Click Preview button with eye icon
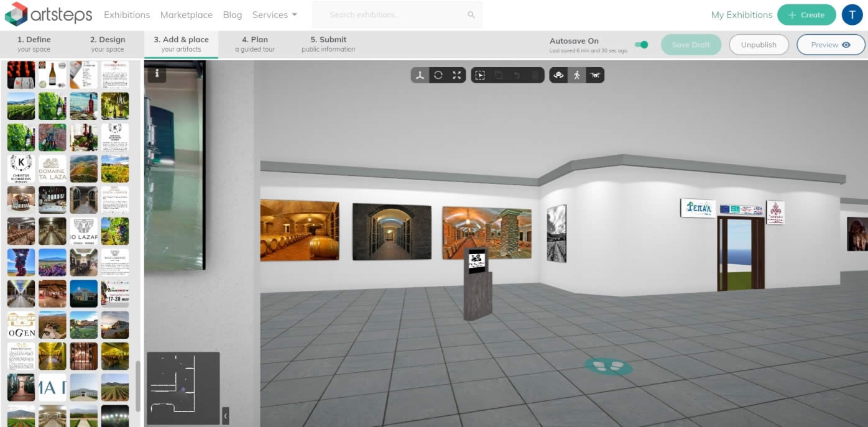Image resolution: width=868 pixels, height=427 pixels. coord(831,45)
